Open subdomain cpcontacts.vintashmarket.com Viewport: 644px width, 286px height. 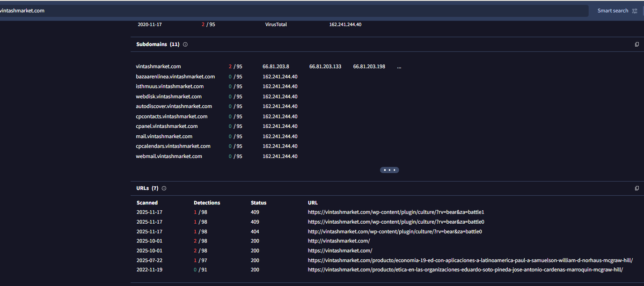click(x=171, y=116)
